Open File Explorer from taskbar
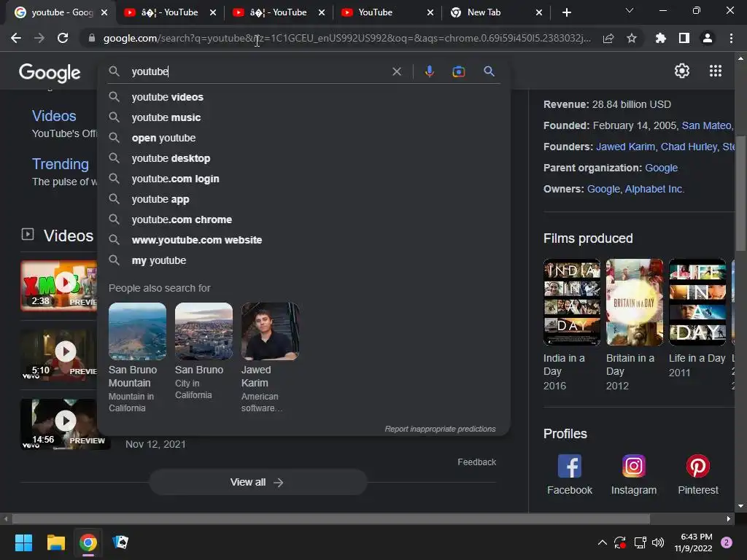Image resolution: width=747 pixels, height=560 pixels. tap(55, 542)
